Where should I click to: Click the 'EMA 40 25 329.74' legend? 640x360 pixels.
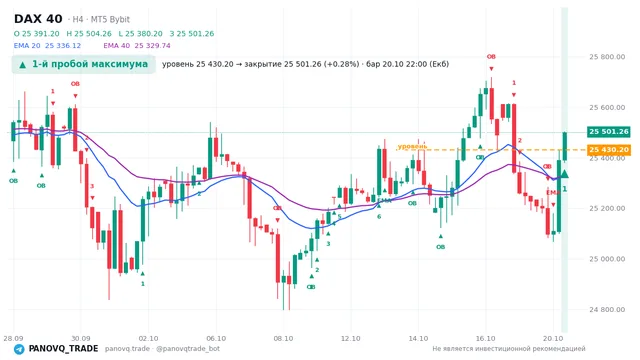(137, 46)
